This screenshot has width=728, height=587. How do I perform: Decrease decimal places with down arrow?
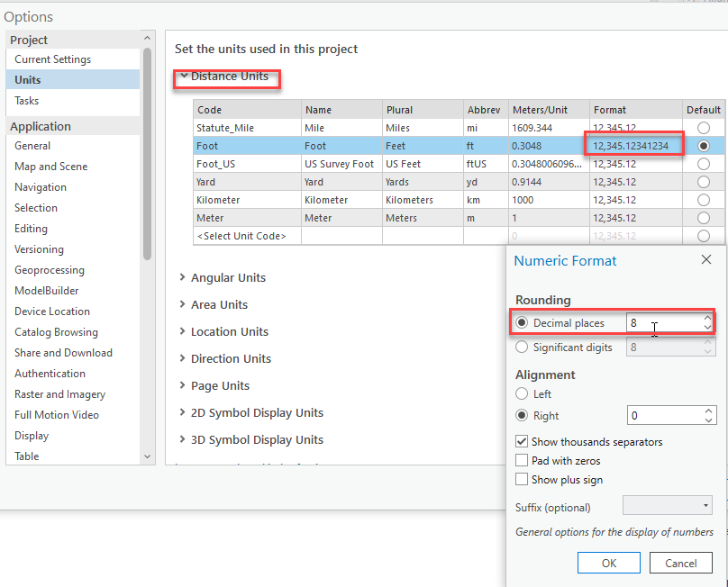point(707,327)
